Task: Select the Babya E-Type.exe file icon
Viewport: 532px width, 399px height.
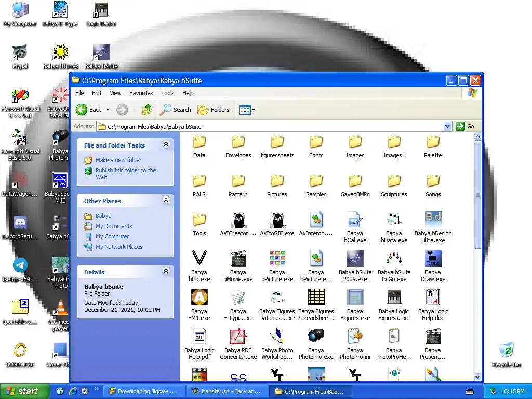Action: click(x=238, y=298)
